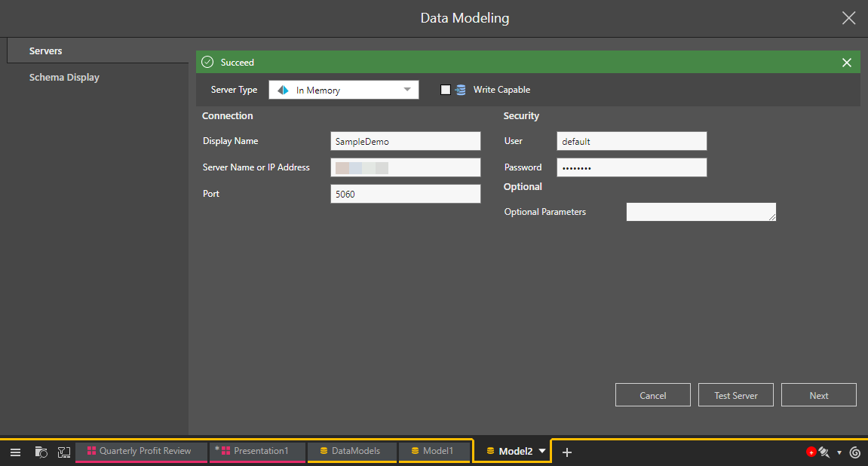
Task: Click the Next button
Action: pos(818,395)
